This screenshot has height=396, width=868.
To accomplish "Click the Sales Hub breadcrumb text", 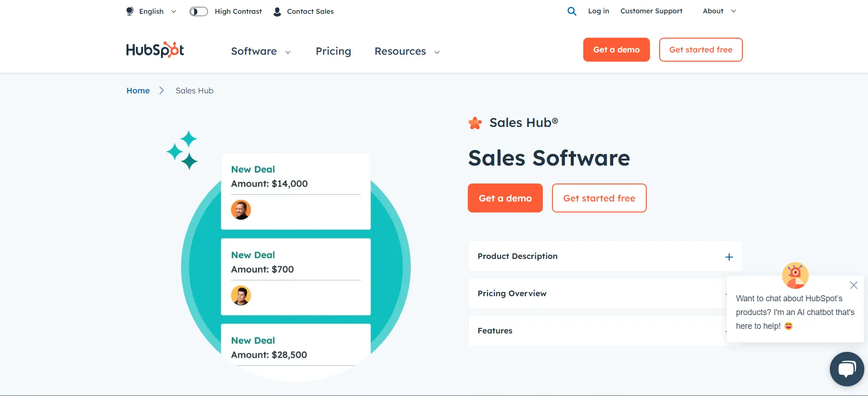I will 195,91.
